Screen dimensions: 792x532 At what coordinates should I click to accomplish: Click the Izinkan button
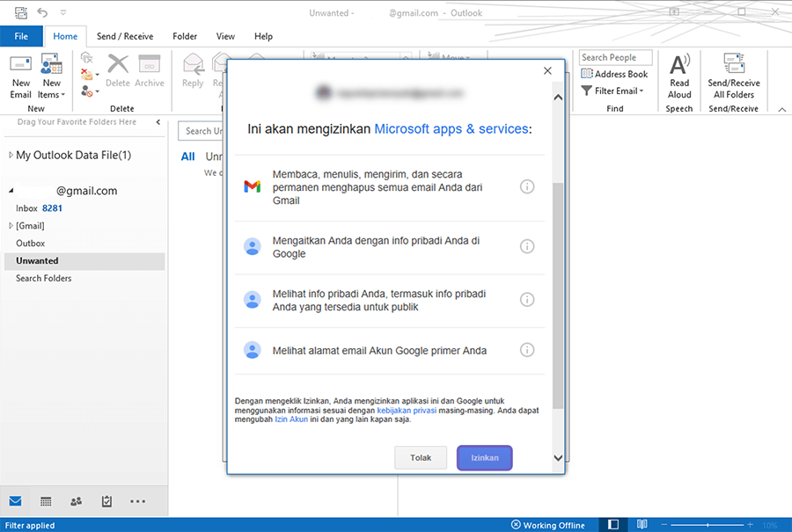tap(484, 458)
